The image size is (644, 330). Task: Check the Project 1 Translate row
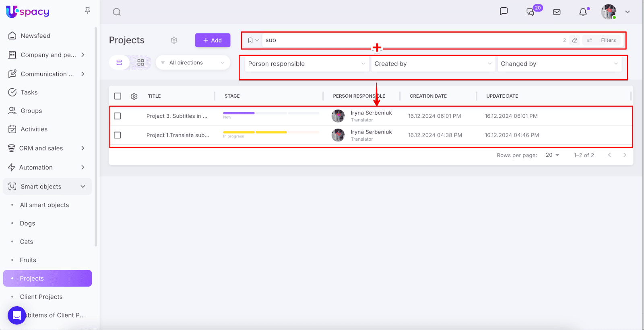[x=118, y=135]
